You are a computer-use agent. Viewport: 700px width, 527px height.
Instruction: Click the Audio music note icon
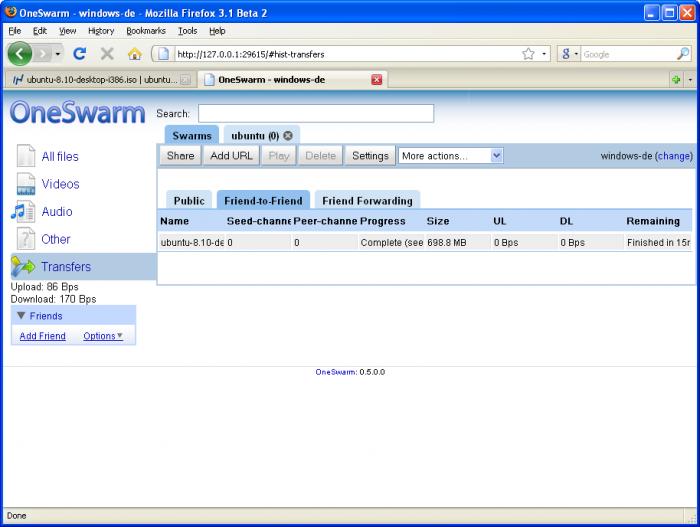[x=23, y=211]
